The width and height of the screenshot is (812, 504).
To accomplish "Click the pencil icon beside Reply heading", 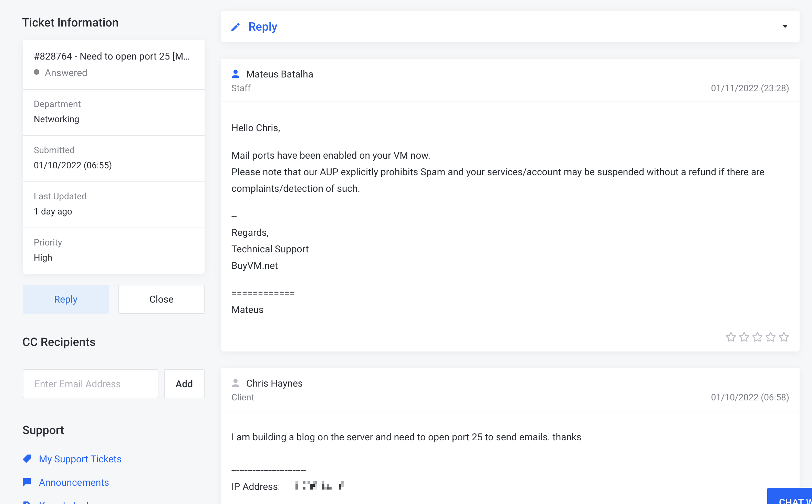I will (x=236, y=27).
